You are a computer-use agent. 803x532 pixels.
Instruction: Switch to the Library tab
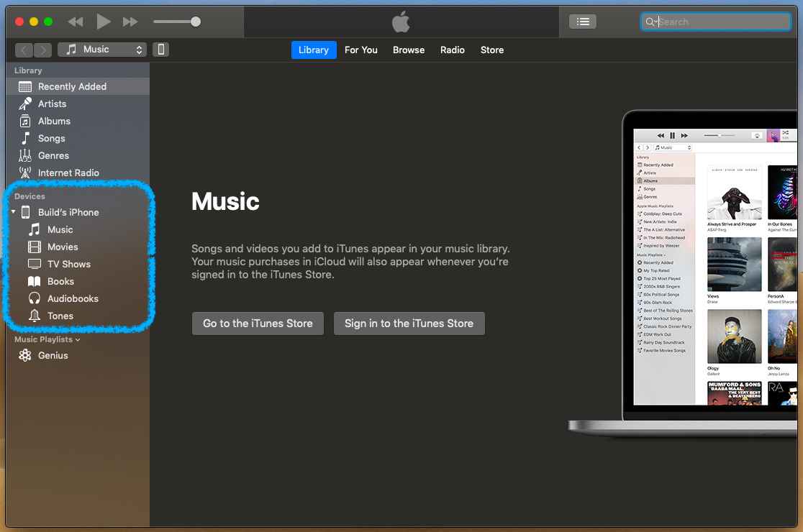tap(314, 50)
